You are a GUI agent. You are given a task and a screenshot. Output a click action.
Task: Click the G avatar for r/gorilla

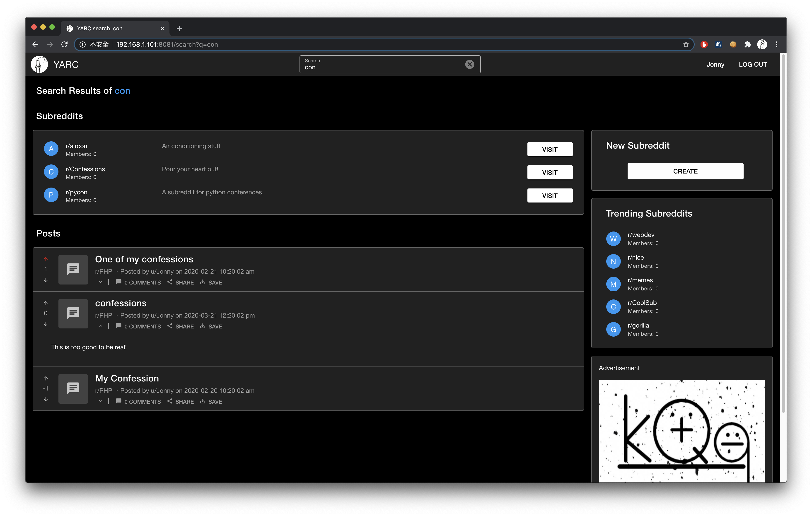613,329
